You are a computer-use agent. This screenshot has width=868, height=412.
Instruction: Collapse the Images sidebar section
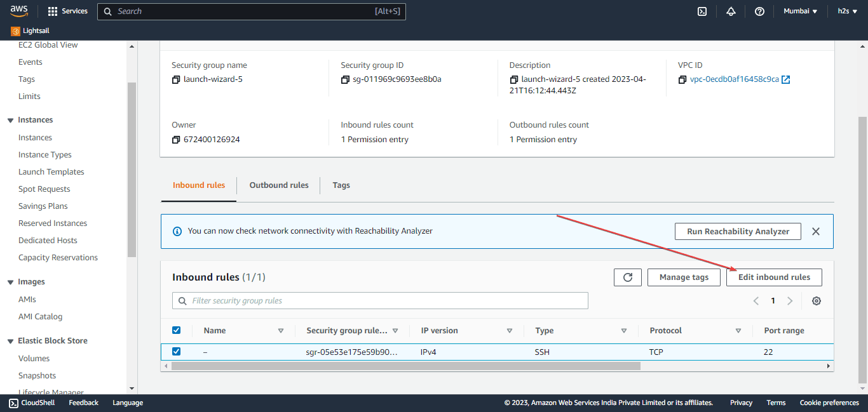(10, 282)
